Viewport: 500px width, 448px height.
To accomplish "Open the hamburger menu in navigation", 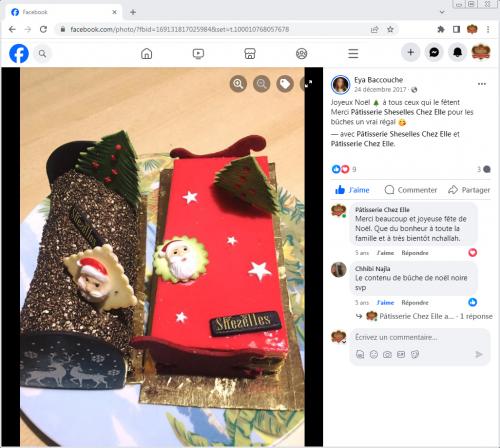I will pyautogui.click(x=353, y=54).
